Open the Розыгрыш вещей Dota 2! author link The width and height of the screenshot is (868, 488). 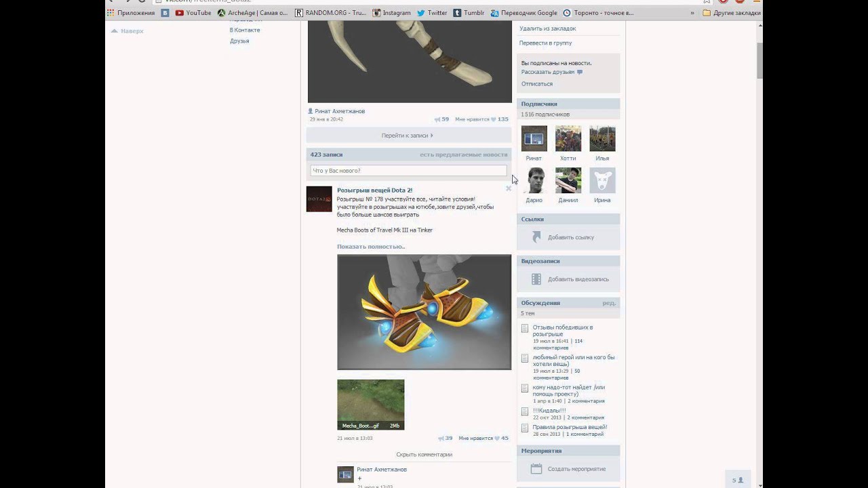(x=374, y=190)
